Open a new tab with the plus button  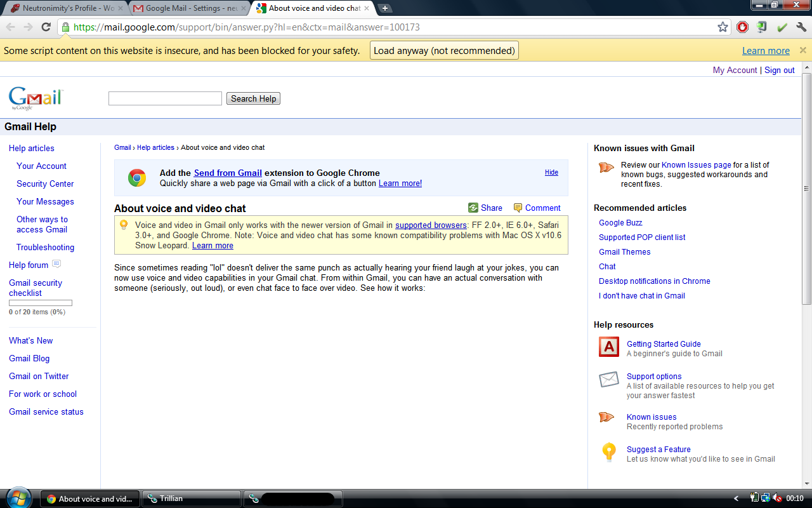pyautogui.click(x=385, y=8)
